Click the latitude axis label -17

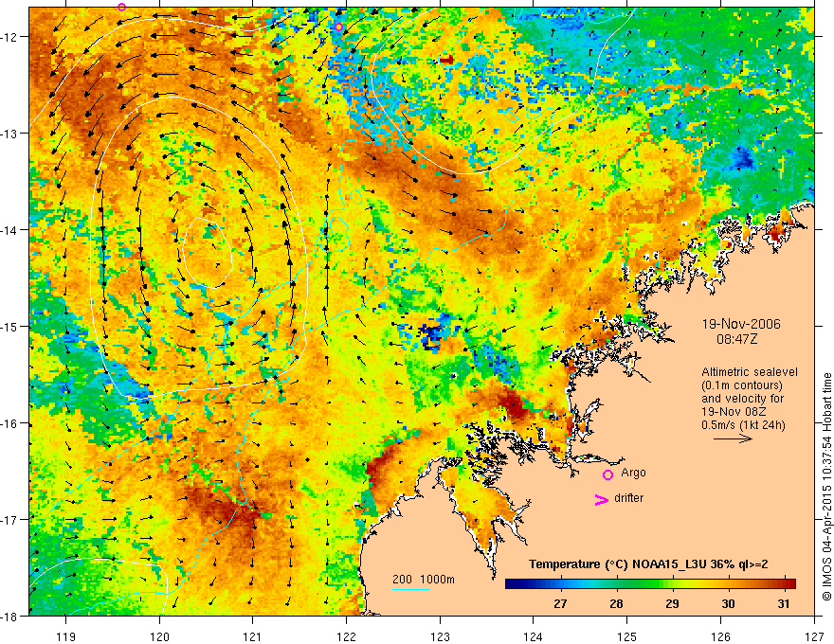click(x=9, y=520)
